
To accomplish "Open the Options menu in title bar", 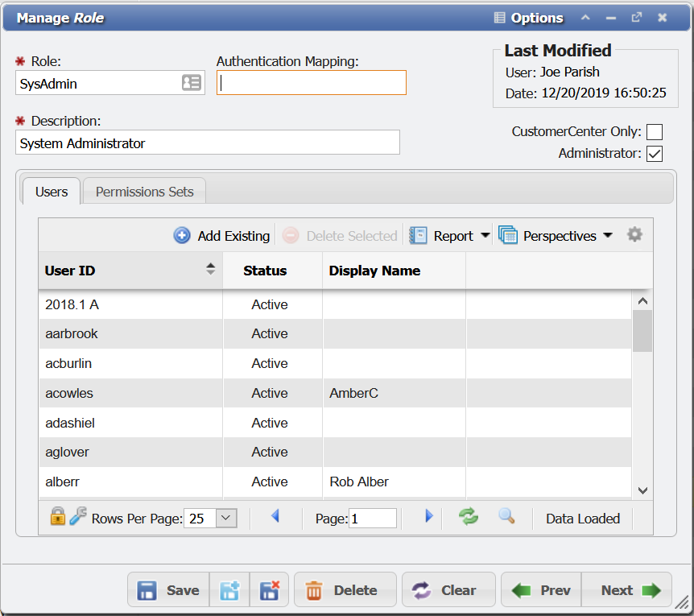I will coord(528,18).
